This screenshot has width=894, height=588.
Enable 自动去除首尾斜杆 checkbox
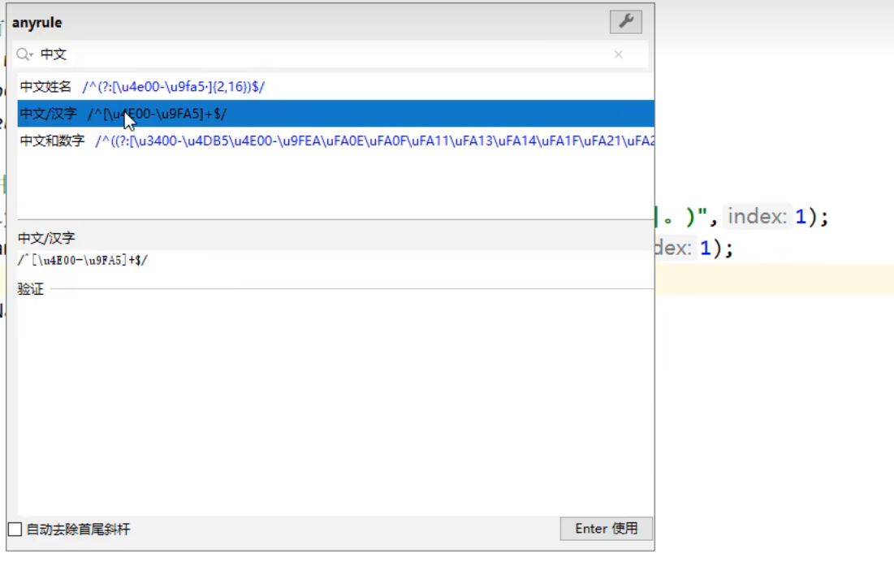coord(15,530)
